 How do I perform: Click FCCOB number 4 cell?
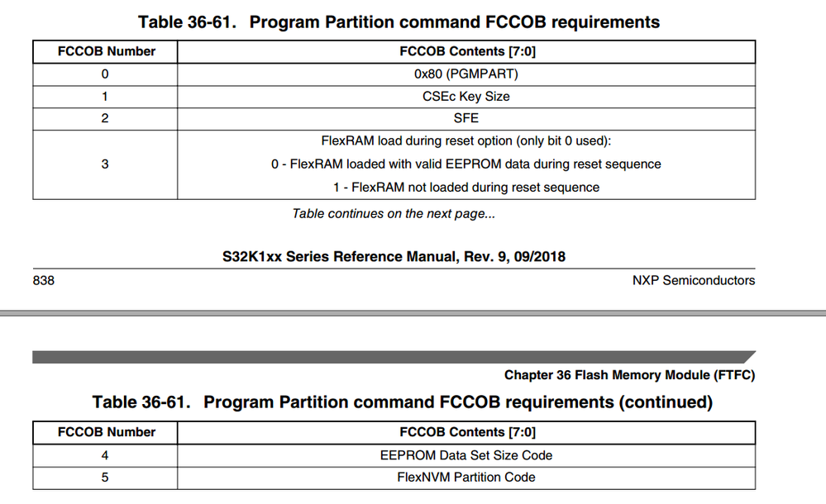105,454
